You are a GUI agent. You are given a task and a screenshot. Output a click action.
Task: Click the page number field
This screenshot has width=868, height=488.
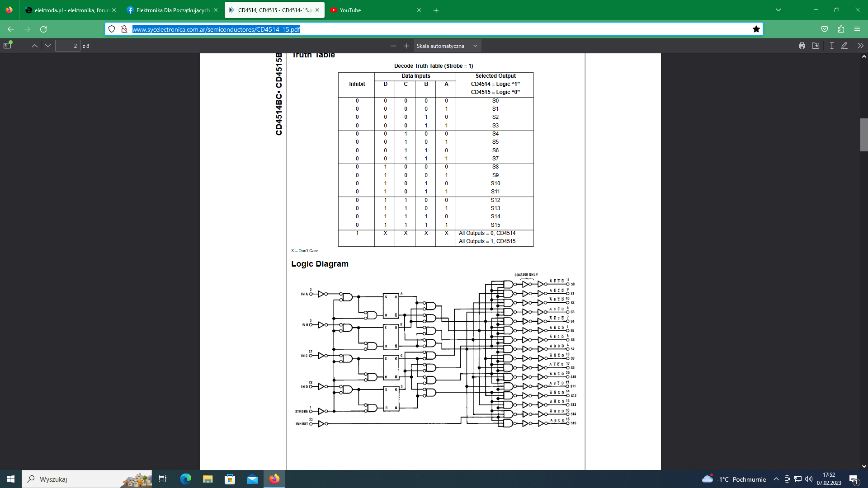[67, 46]
